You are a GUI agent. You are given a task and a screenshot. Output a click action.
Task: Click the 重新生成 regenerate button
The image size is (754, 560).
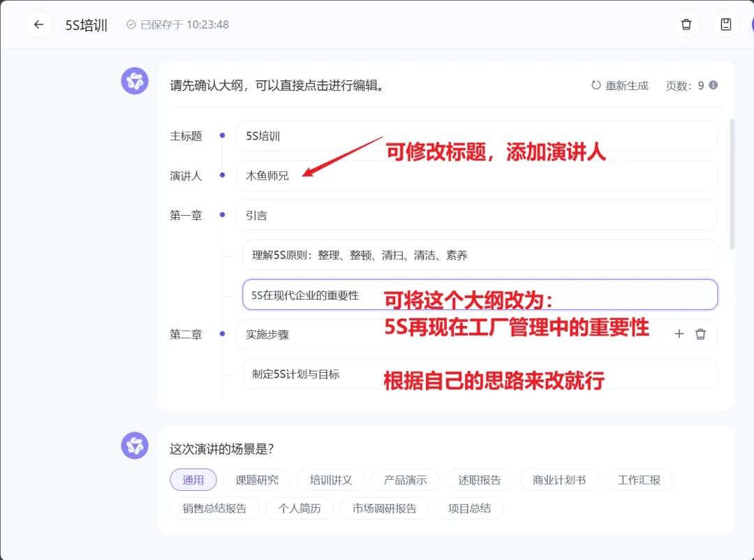pyautogui.click(x=619, y=85)
